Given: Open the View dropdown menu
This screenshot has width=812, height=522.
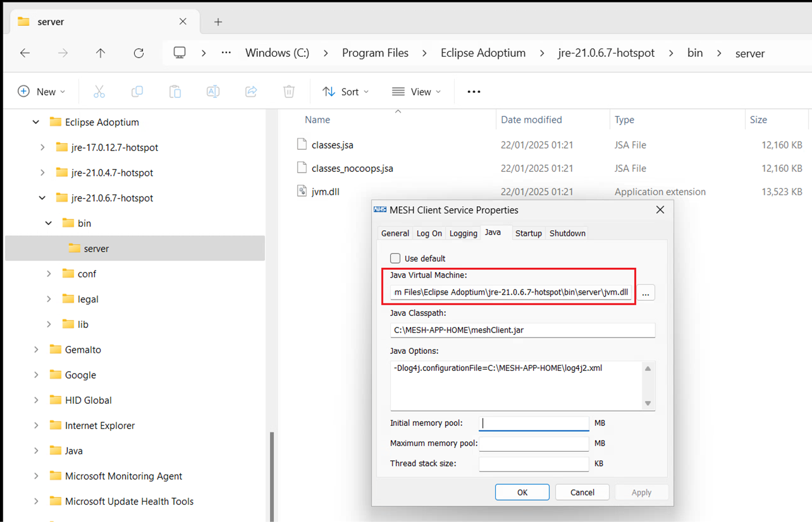Looking at the screenshot, I should (x=417, y=92).
